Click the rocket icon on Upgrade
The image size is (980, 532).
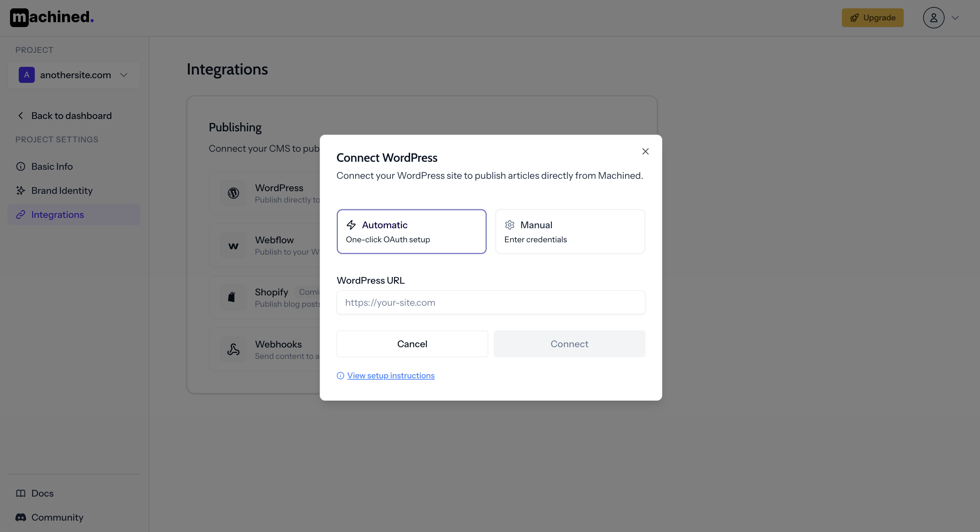click(x=855, y=18)
